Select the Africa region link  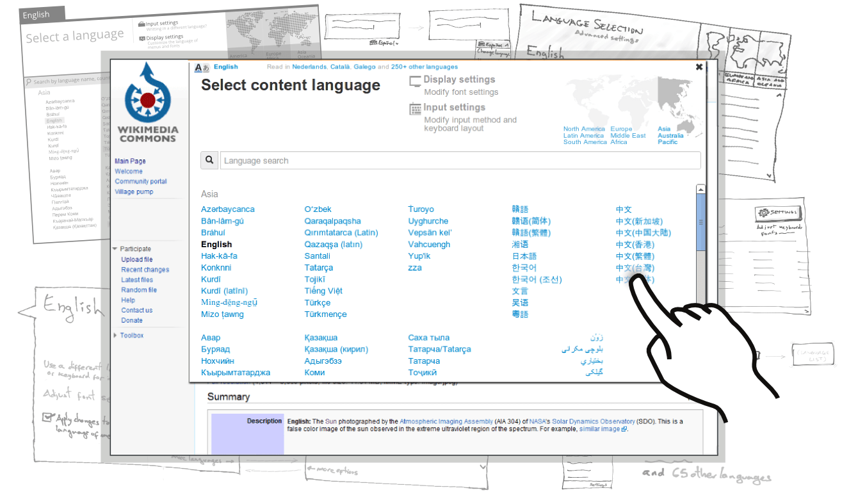pos(619,142)
